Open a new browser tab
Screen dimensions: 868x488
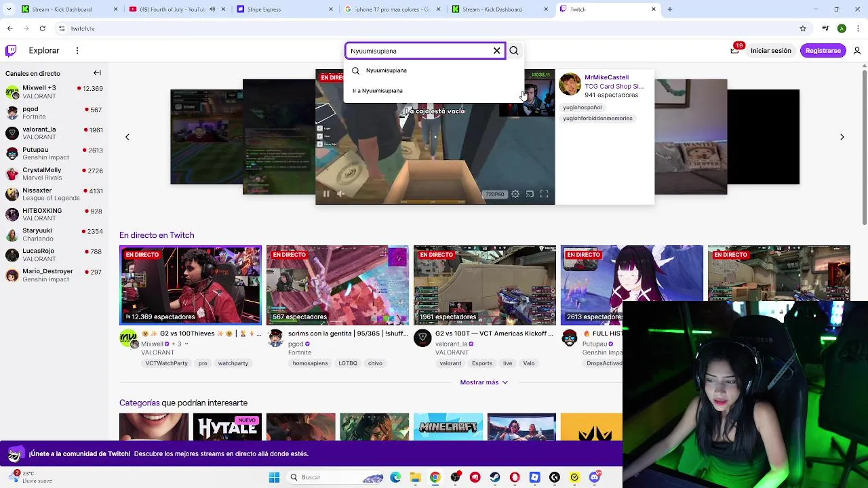(669, 9)
